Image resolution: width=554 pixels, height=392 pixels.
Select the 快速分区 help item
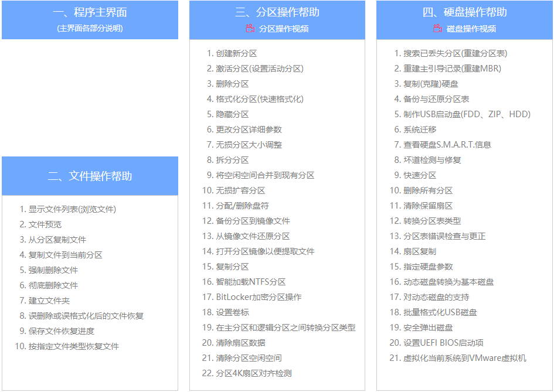420,175
